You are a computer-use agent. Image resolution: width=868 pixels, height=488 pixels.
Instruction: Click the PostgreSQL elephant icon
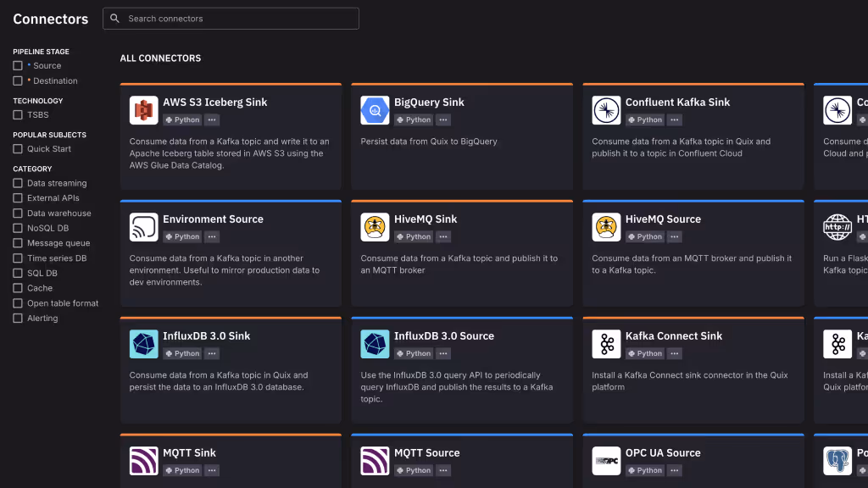point(837,461)
